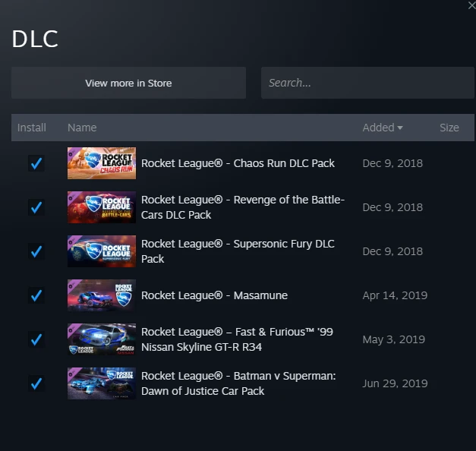Uncheck the Chaos Run DLC Pack install box
This screenshot has width=476, height=451.
(x=36, y=163)
